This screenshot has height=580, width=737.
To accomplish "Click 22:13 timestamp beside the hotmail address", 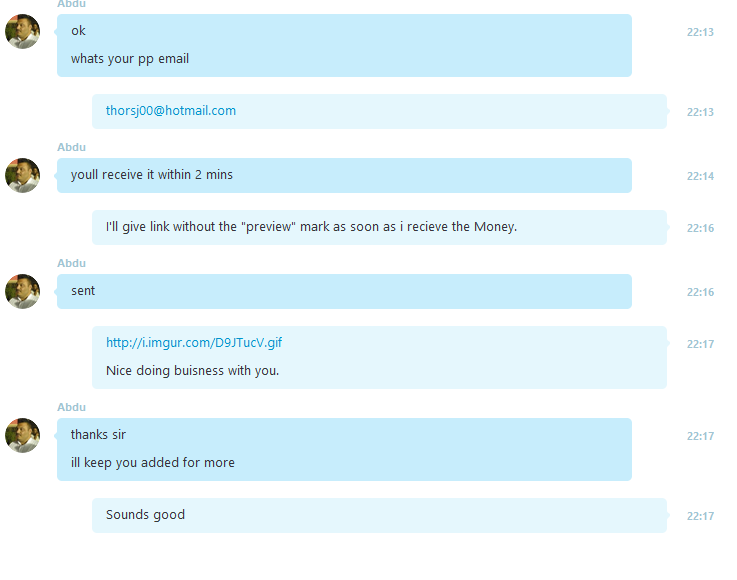I will pyautogui.click(x=700, y=112).
